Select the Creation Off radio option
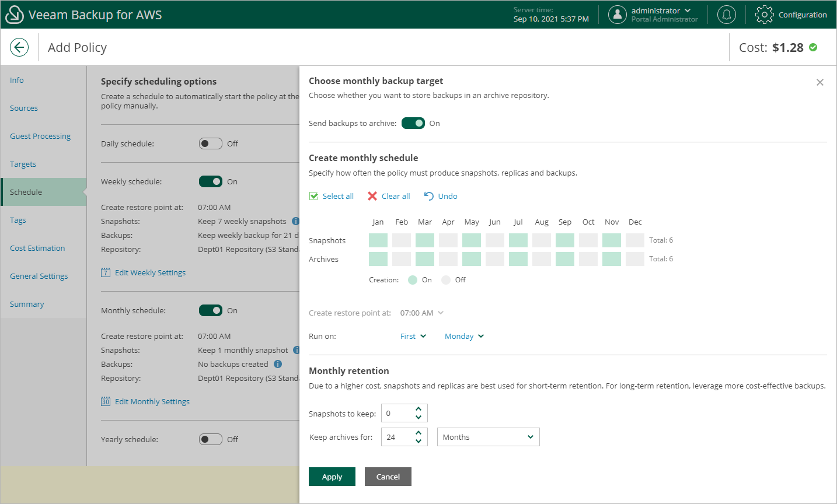The width and height of the screenshot is (837, 504). 447,280
